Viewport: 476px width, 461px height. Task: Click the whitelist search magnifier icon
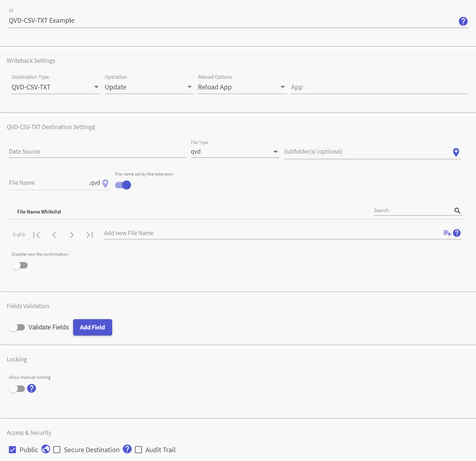coord(457,211)
